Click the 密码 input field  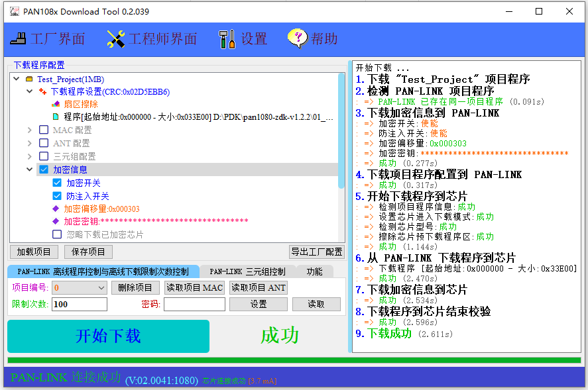point(194,304)
